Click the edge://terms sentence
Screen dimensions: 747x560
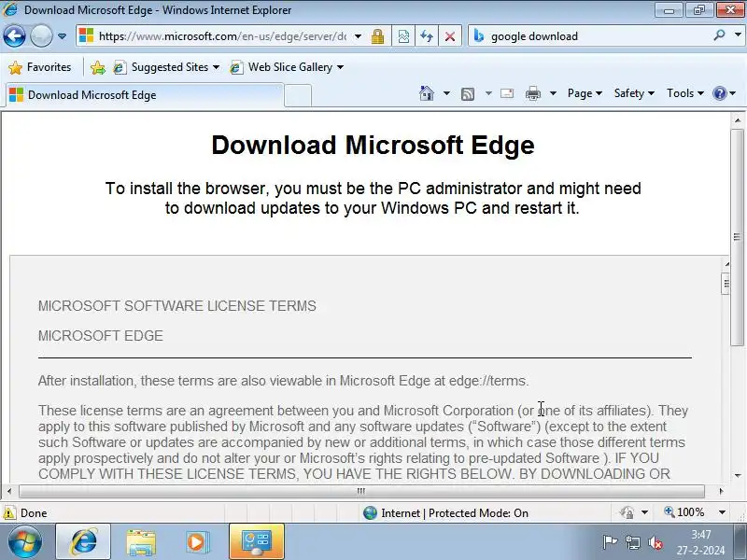pos(284,381)
